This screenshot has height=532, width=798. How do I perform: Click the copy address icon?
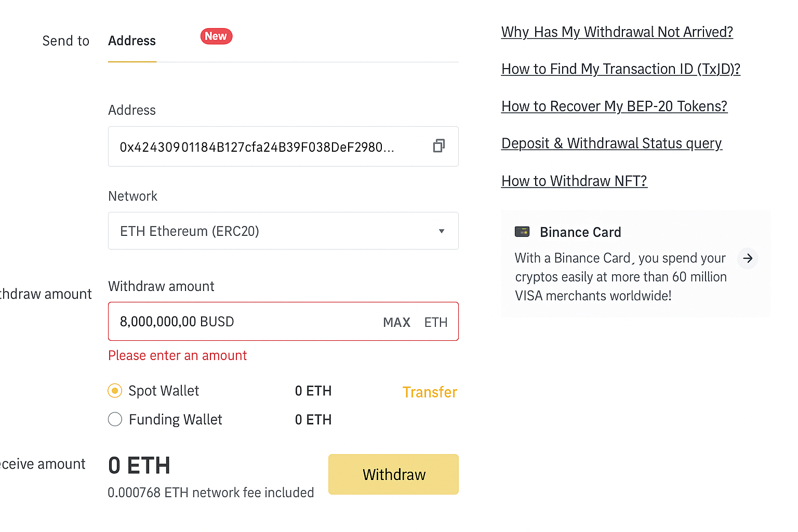click(439, 146)
